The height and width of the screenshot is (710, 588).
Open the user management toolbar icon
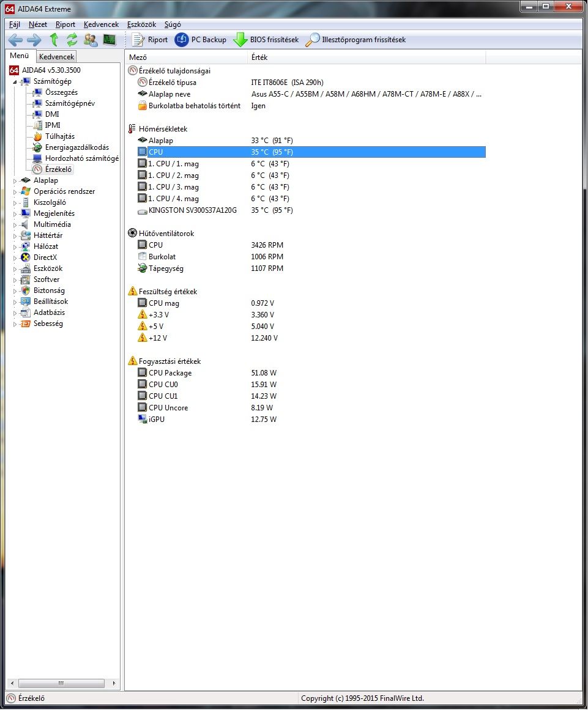click(x=91, y=40)
